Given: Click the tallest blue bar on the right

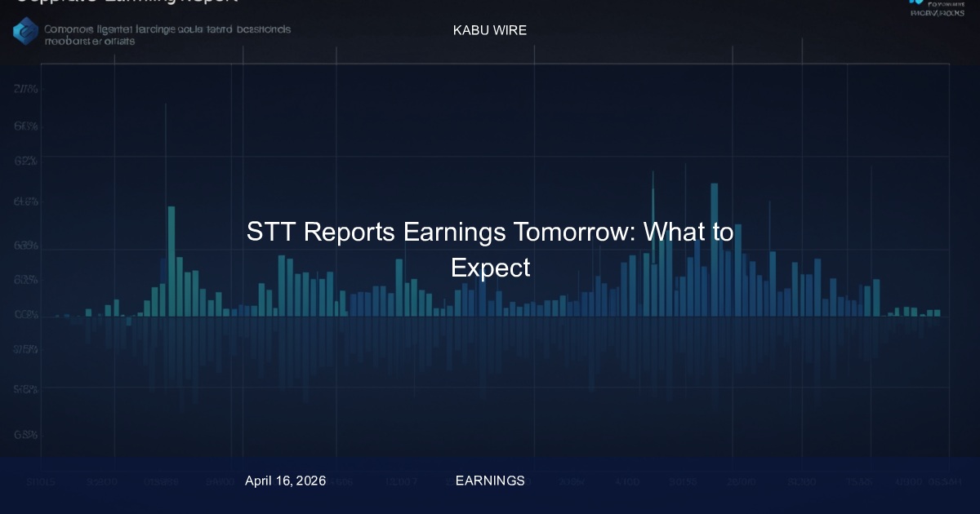Looking at the screenshot, I should pos(715,249).
